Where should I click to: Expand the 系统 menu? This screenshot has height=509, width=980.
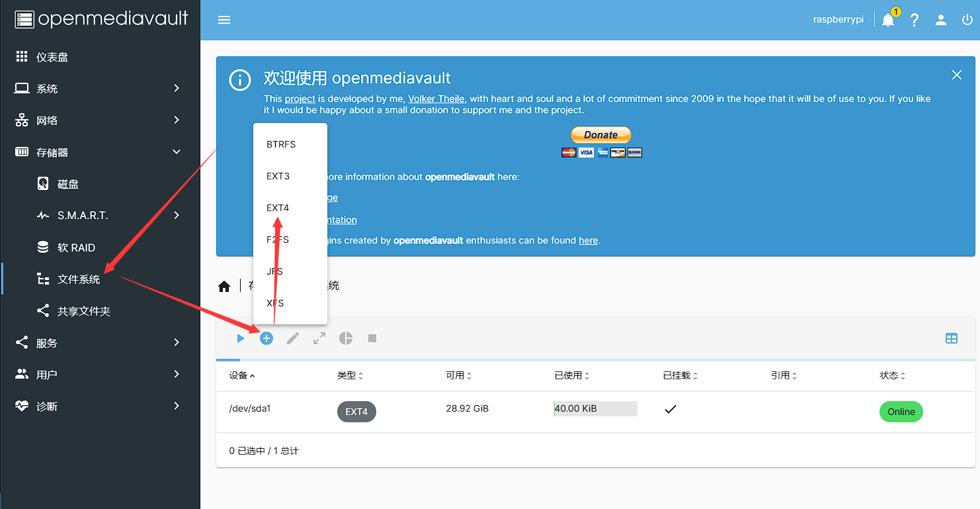point(100,89)
